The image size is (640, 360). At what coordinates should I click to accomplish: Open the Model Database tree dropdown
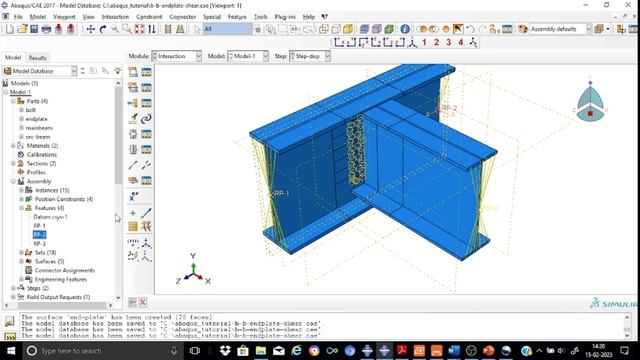[x=40, y=71]
